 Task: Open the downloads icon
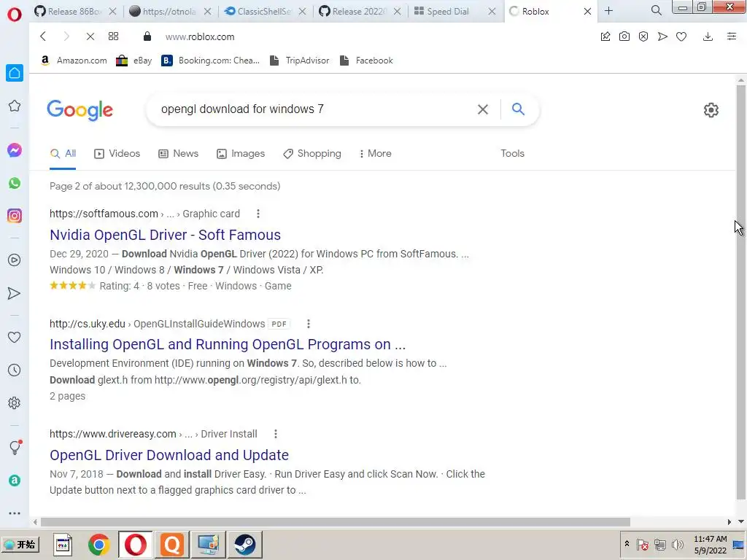point(708,36)
